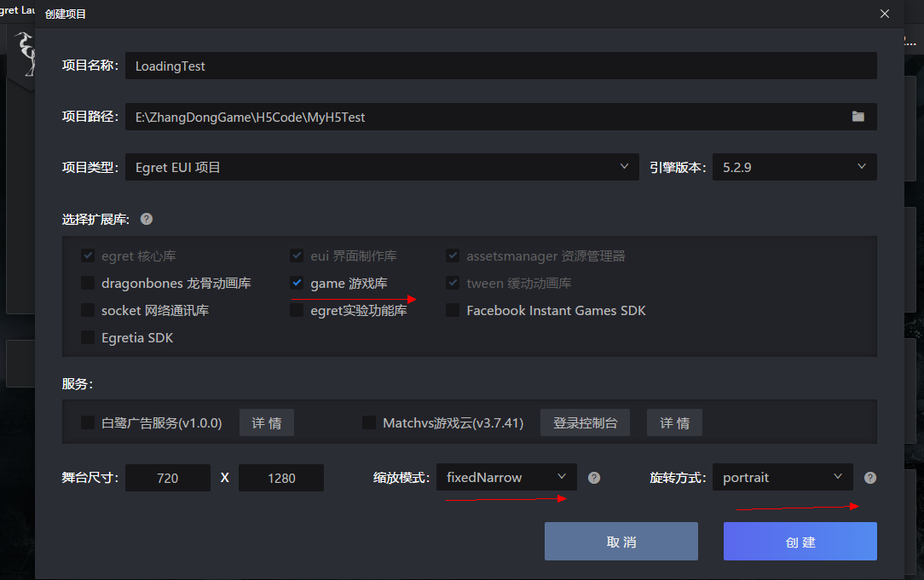Enable dragonbones 龙骨动画库 checkbox
The image size is (924, 580).
coord(88,283)
